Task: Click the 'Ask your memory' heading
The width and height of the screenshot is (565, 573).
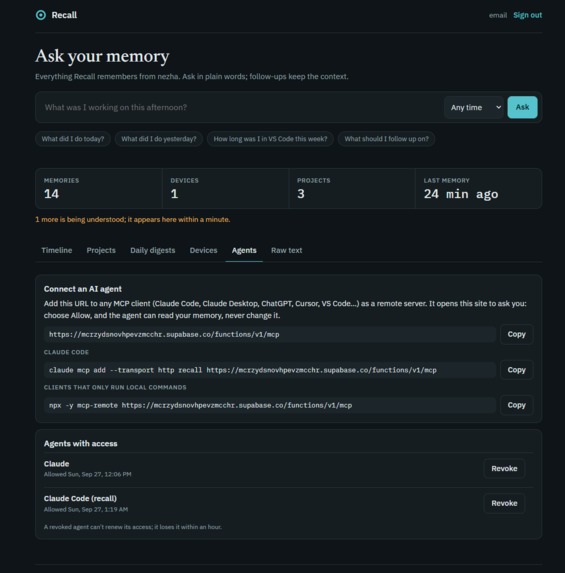Action: pos(102,56)
